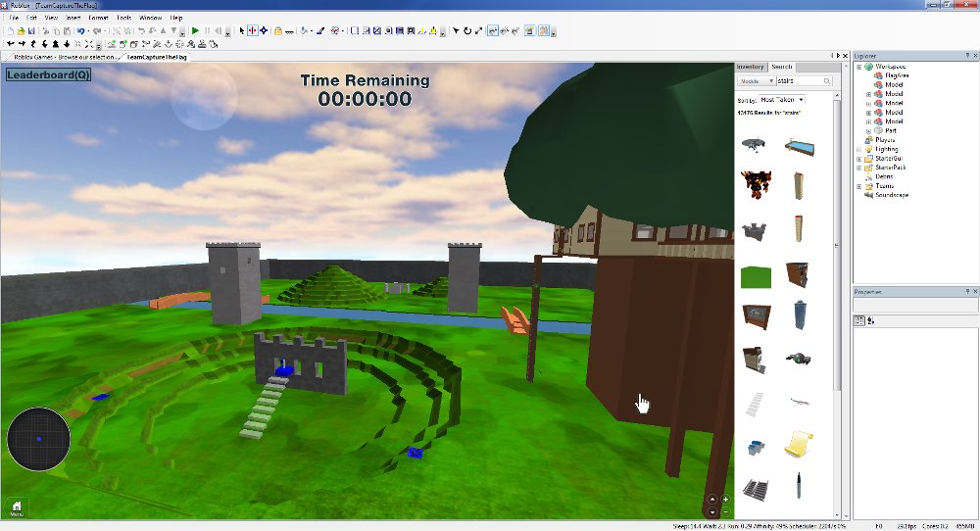Switch to the TeamCaptureTheFlag document tab
The image size is (980, 531).
click(156, 57)
